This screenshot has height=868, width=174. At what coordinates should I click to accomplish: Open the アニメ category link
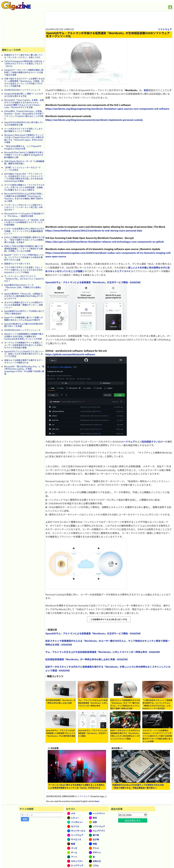[x=96, y=848]
